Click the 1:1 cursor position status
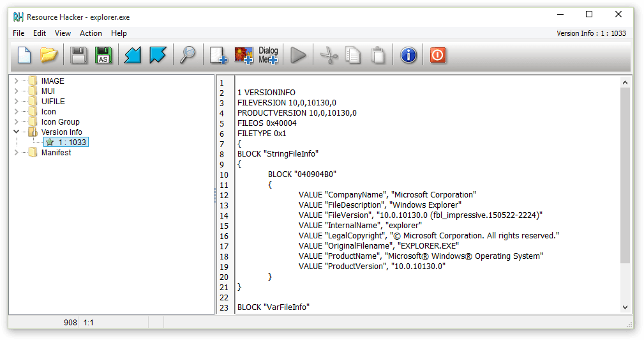The image size is (644, 340). point(88,323)
